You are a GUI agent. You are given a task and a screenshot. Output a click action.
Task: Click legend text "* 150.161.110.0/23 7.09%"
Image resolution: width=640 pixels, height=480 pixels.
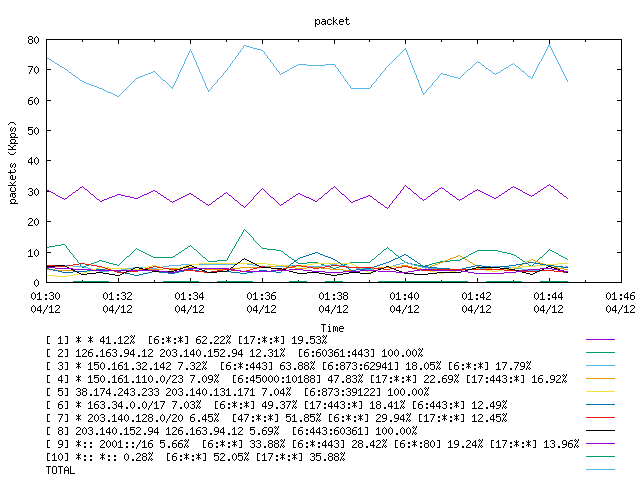[147, 379]
